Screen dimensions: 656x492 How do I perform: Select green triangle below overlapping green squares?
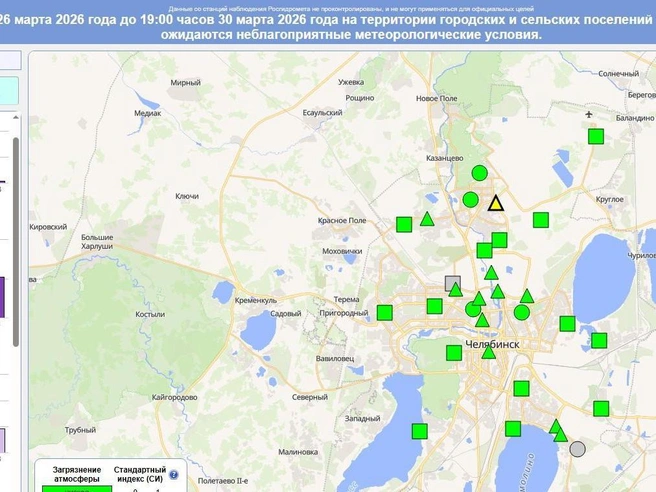[491, 273]
